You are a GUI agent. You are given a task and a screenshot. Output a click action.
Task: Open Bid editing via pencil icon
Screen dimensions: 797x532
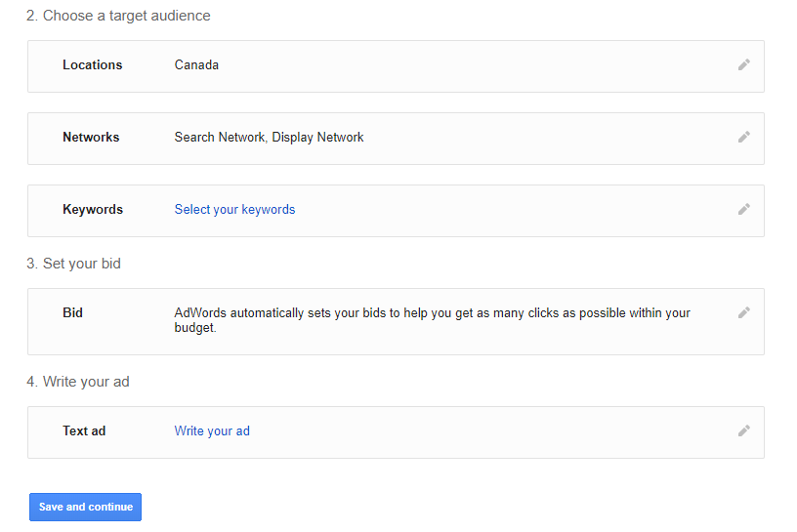[x=743, y=313]
